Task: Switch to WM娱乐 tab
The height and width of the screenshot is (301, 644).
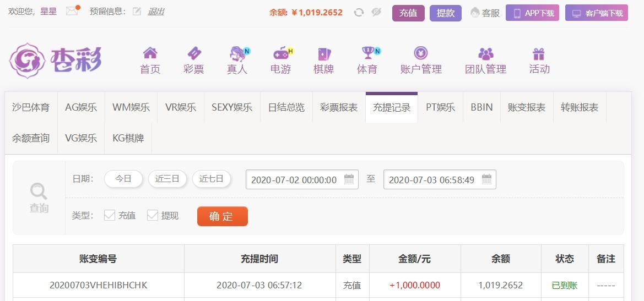Action: pyautogui.click(x=131, y=107)
